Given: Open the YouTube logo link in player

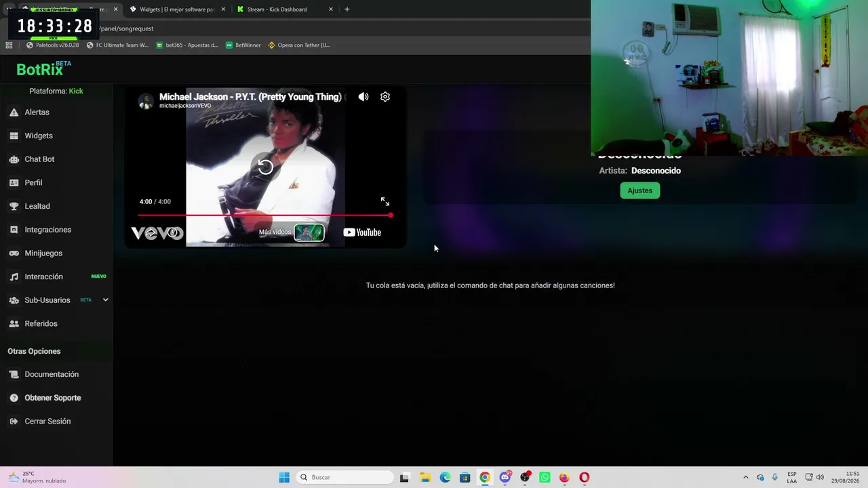Looking at the screenshot, I should [x=362, y=232].
